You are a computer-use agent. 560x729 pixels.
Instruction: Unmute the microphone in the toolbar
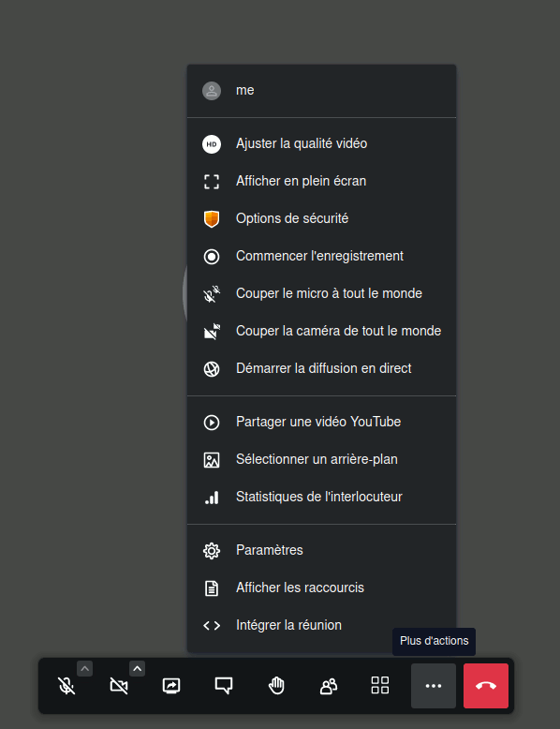(x=66, y=686)
